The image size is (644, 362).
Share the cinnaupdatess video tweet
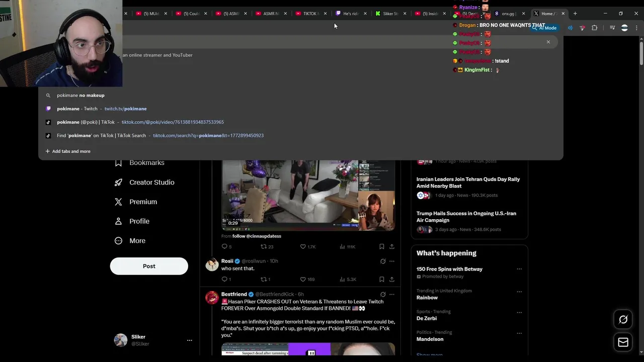pos(392,246)
